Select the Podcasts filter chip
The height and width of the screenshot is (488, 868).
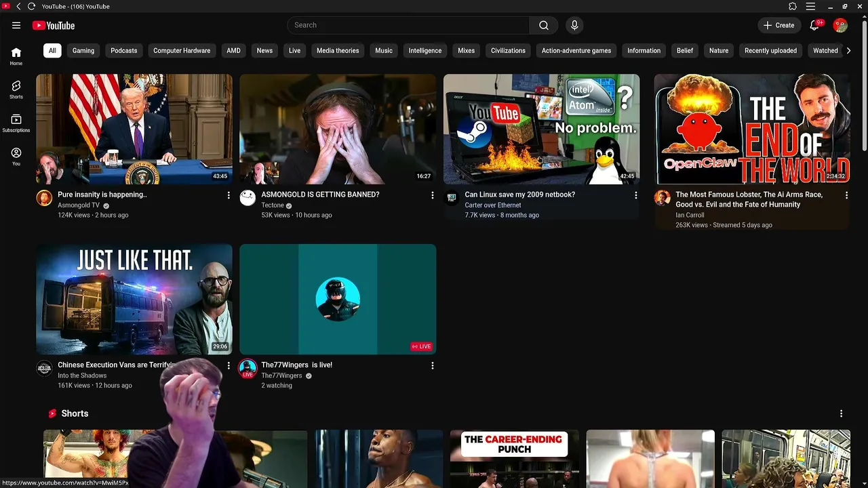(x=124, y=51)
